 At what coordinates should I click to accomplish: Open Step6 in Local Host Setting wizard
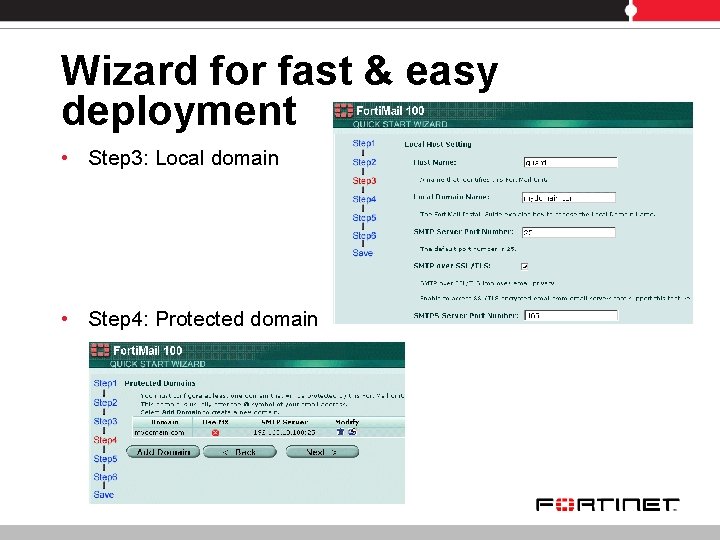pyautogui.click(x=364, y=235)
